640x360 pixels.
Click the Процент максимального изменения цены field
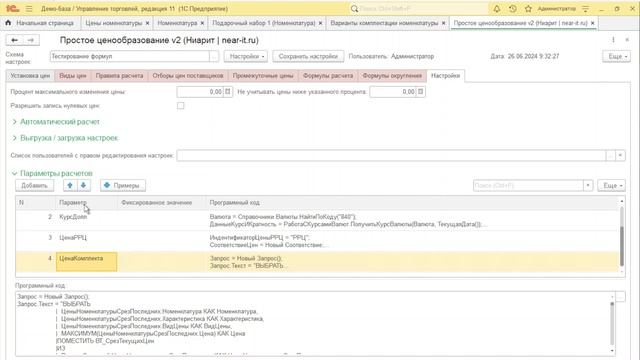pyautogui.click(x=200, y=92)
